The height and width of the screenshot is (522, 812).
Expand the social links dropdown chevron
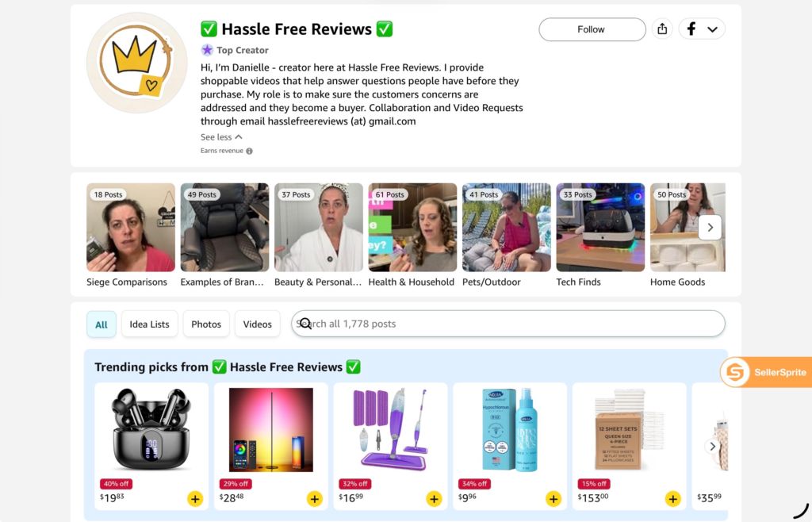coord(713,29)
